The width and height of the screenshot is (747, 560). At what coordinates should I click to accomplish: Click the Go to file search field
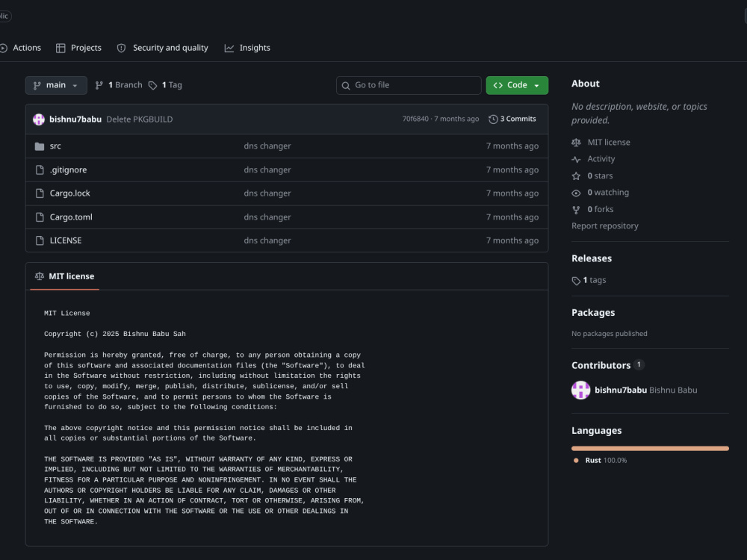[x=409, y=85]
